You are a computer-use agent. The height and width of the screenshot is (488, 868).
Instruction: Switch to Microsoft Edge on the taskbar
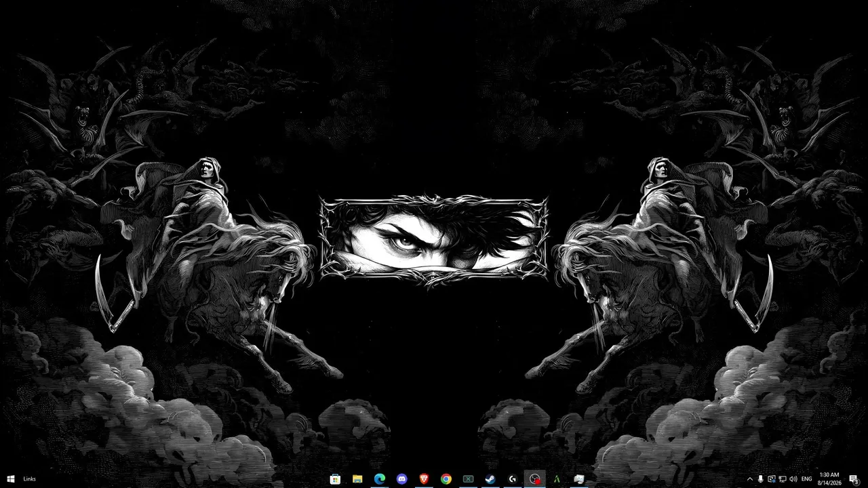(380, 479)
